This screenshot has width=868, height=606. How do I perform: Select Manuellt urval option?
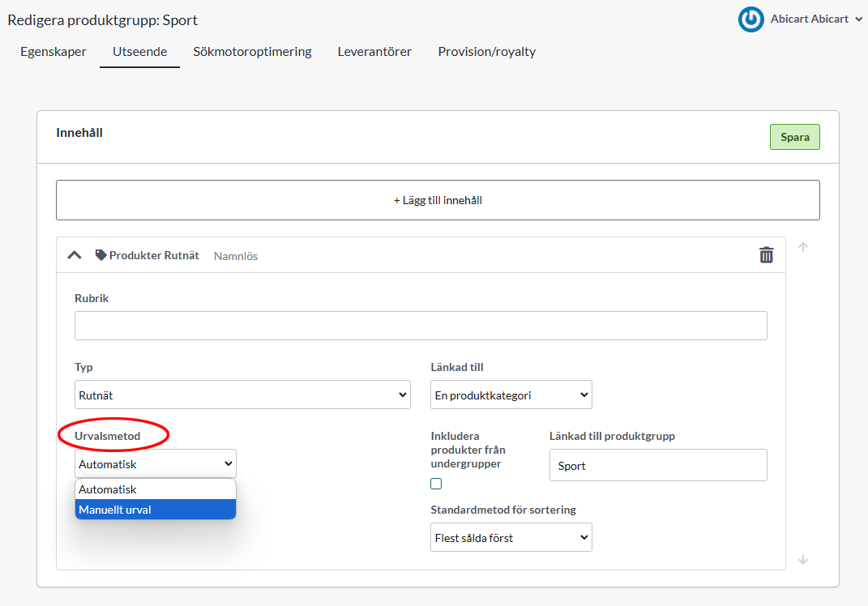click(156, 510)
